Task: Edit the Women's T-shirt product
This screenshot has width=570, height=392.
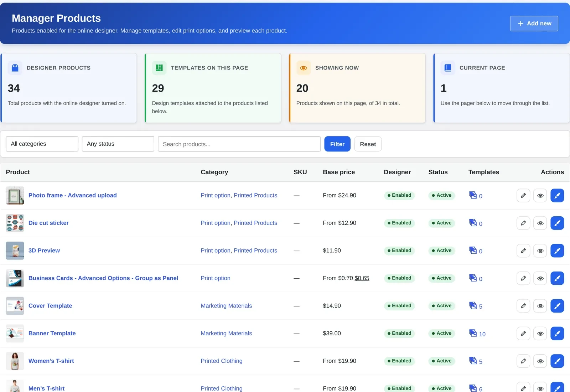Action: tap(523, 361)
